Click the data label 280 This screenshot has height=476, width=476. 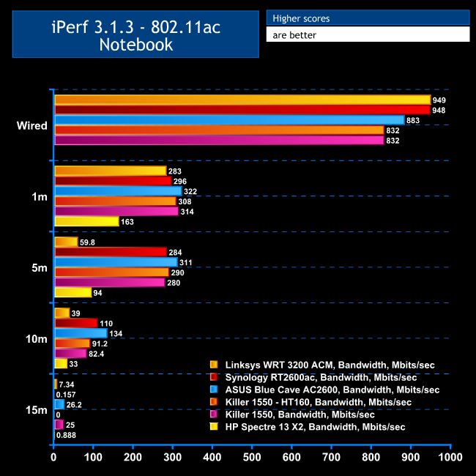[x=174, y=283]
